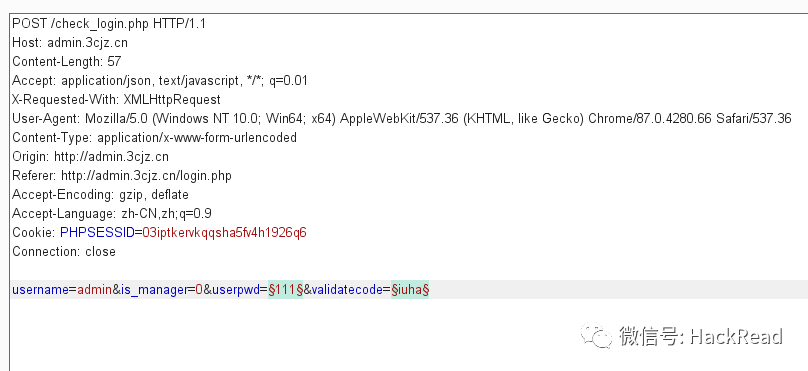Click the Connection: close header
Viewport: 808px width, 371px height.
[x=64, y=251]
